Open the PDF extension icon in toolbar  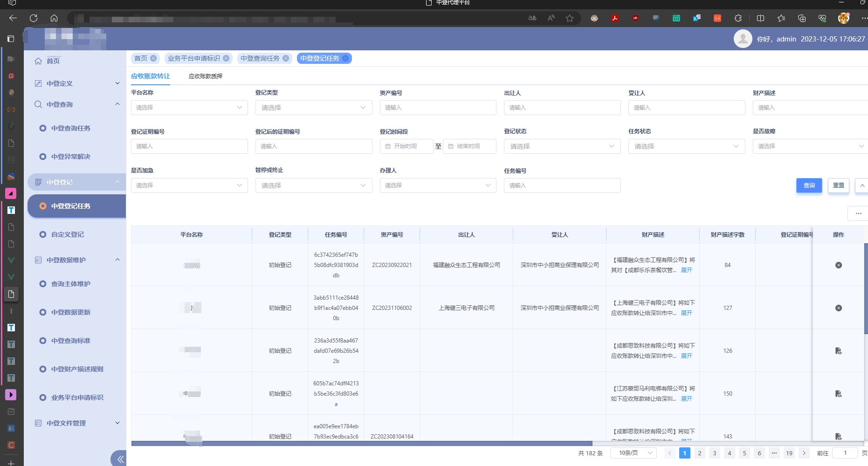615,18
